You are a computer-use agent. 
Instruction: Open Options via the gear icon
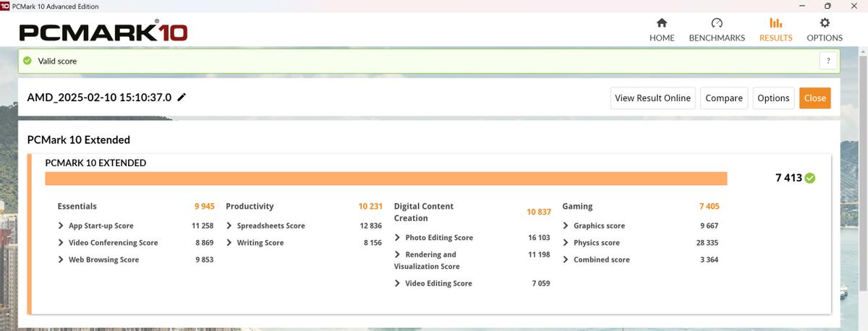point(824,23)
